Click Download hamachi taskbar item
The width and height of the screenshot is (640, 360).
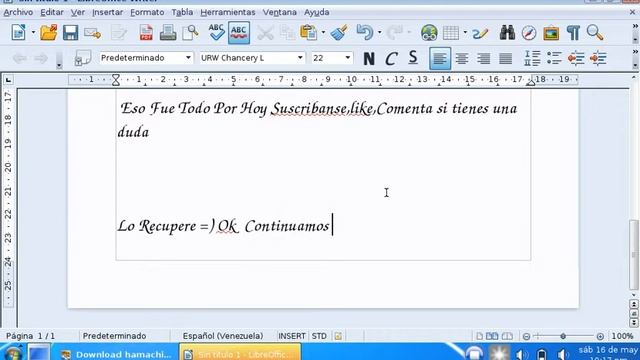coord(116,354)
